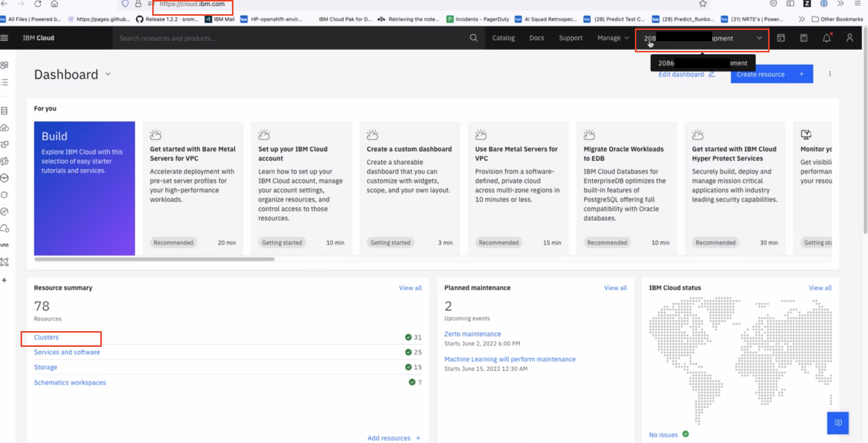
Task: Open Catalog in the header menu
Action: point(503,38)
